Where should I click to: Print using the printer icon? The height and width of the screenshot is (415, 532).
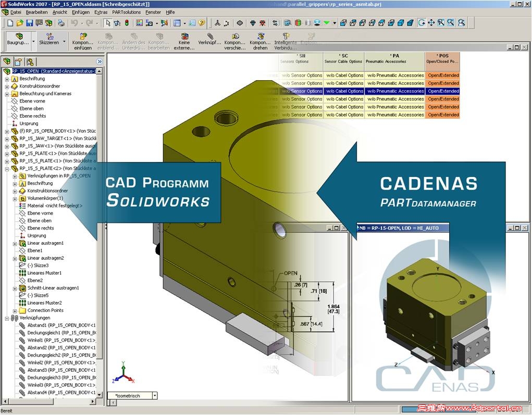pos(61,23)
